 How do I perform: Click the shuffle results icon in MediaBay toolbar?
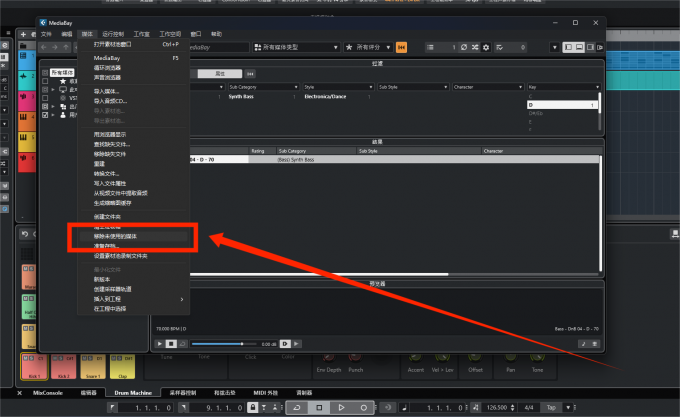point(475,47)
